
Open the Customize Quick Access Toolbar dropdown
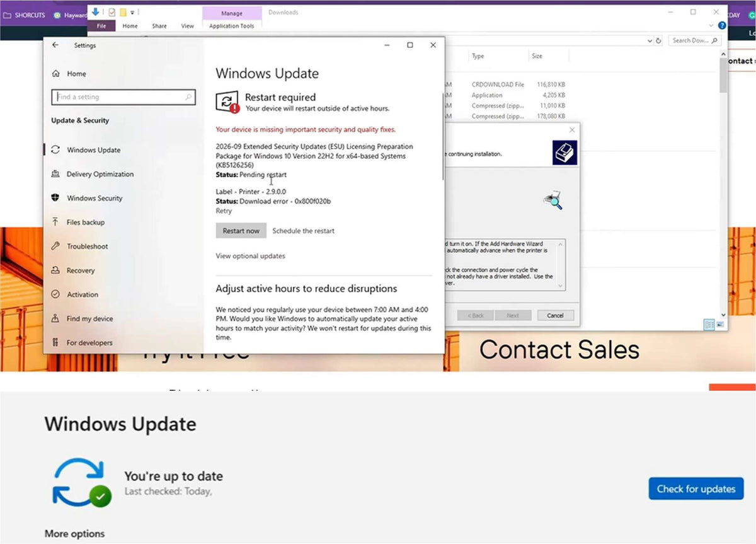click(x=133, y=13)
